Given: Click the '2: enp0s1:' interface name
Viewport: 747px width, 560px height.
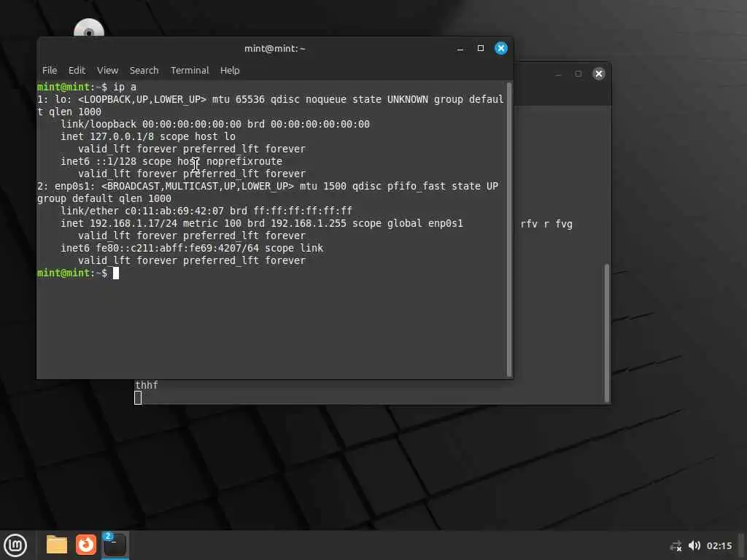Looking at the screenshot, I should click(x=66, y=186).
